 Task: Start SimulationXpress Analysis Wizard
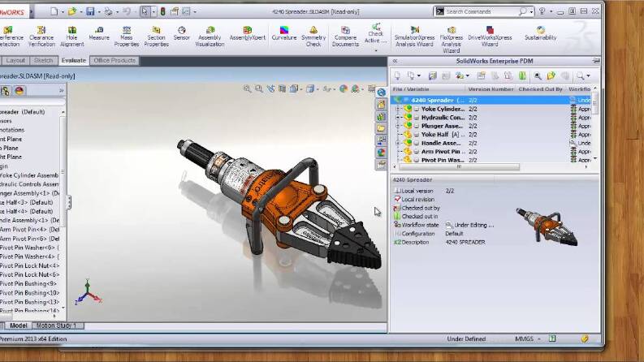click(414, 36)
